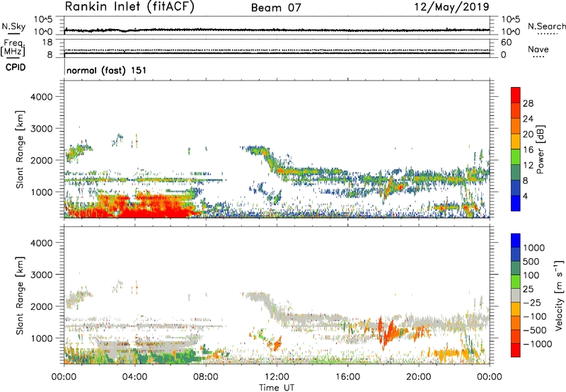Click the 'N.Sky' legend label
This screenshot has height=392, width=566.
click(13, 26)
